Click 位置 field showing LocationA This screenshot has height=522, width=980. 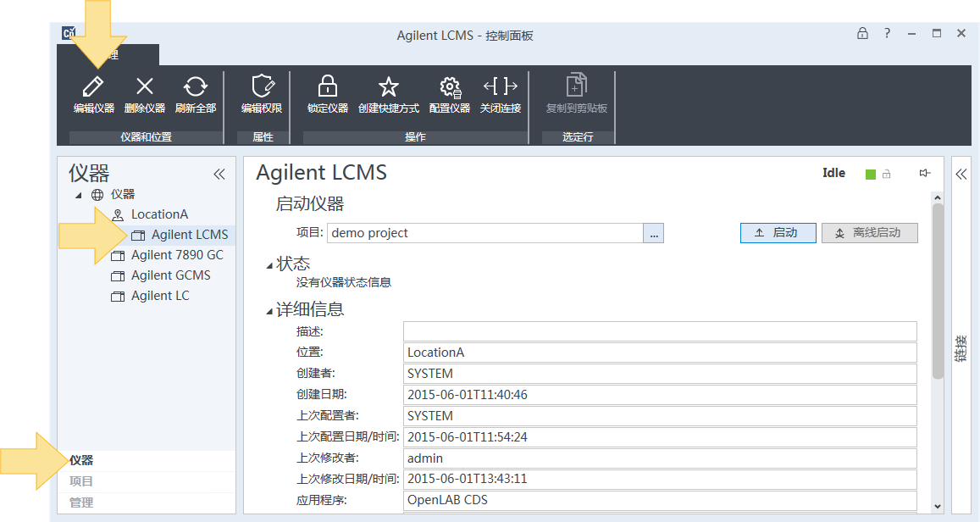(x=660, y=353)
